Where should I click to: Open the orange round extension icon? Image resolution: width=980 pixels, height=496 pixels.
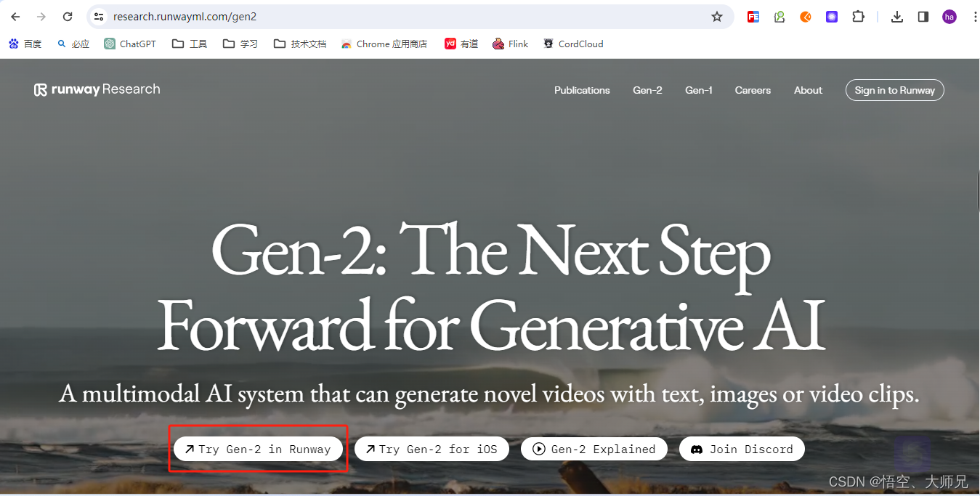(x=806, y=17)
